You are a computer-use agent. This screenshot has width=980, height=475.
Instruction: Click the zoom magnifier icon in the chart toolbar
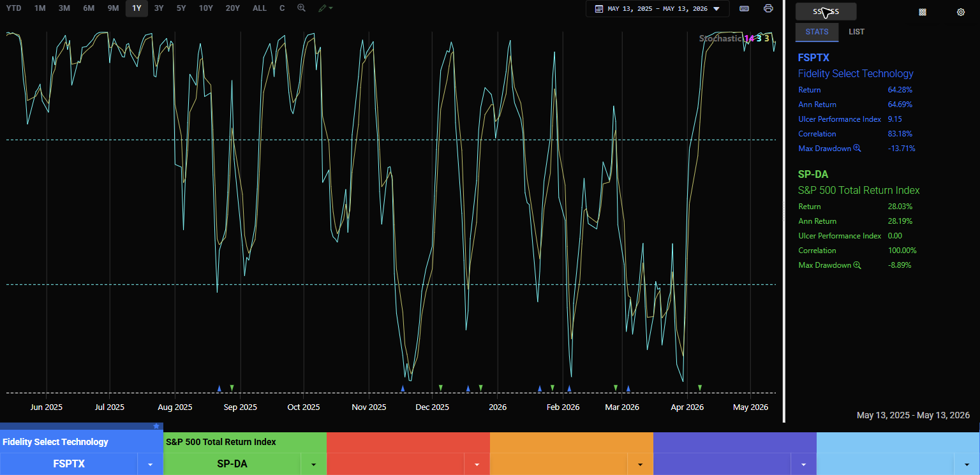point(301,8)
